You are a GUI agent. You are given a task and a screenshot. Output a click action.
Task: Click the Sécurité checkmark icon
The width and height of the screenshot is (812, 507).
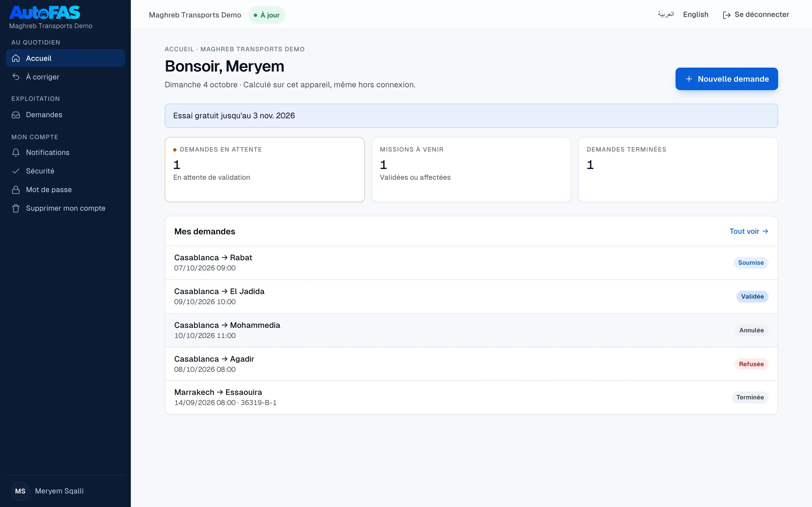16,171
